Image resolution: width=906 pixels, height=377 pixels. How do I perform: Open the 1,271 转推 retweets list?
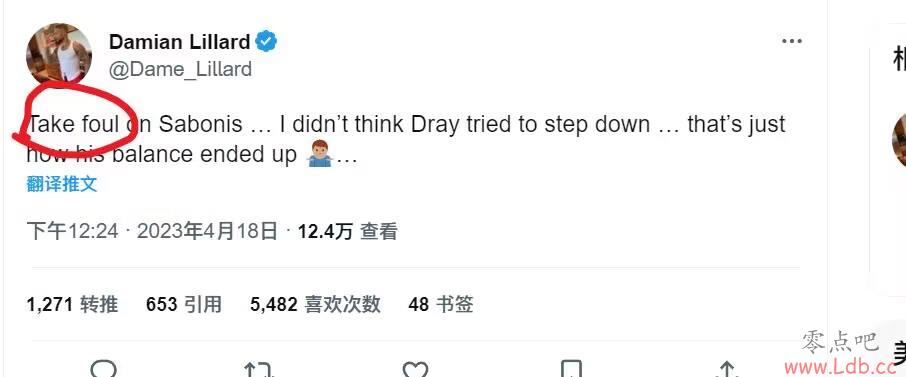click(72, 304)
